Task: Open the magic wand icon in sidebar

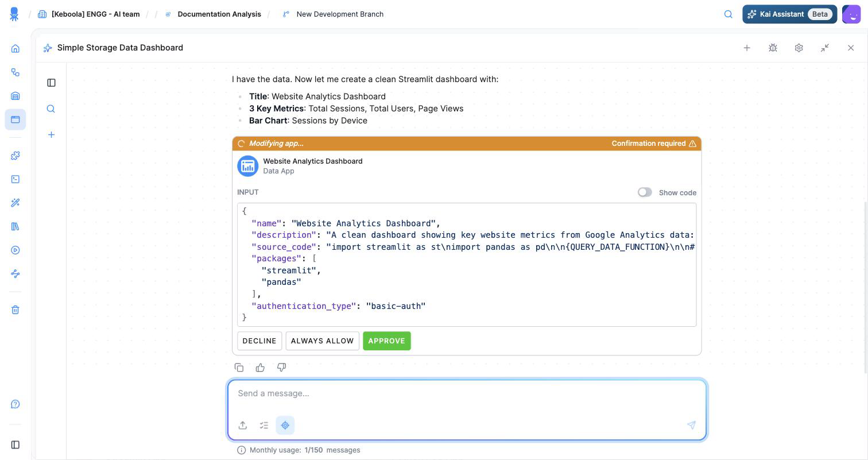Action: tap(15, 203)
